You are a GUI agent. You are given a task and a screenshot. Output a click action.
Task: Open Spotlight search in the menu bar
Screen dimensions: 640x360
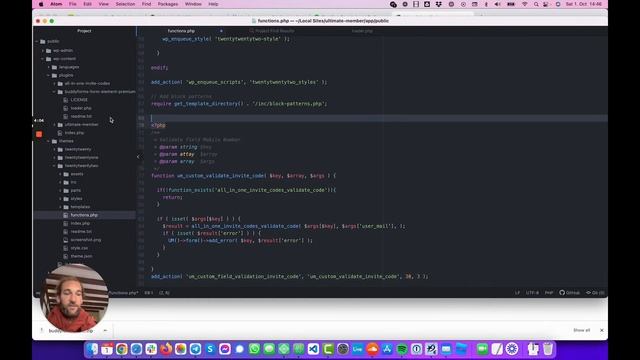pyautogui.click(x=536, y=4)
